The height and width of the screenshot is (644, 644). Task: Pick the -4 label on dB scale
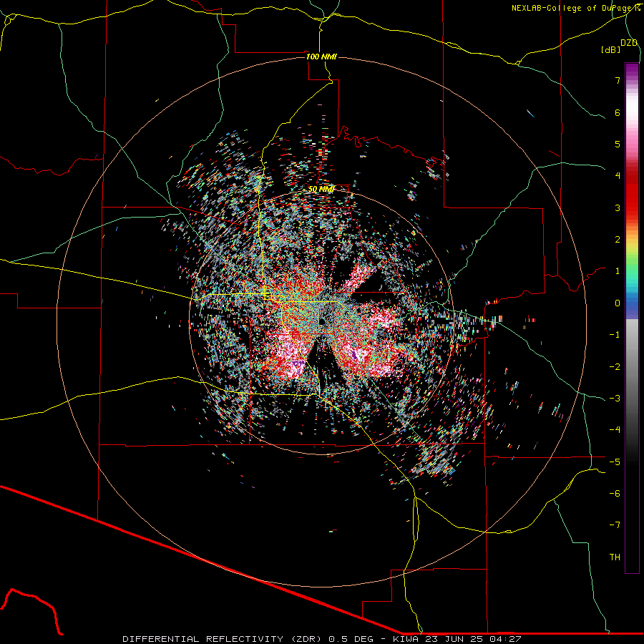click(x=615, y=429)
